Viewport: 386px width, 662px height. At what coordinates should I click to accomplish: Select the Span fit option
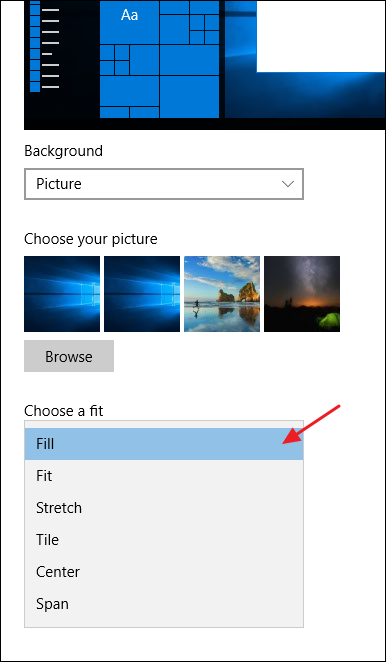164,604
